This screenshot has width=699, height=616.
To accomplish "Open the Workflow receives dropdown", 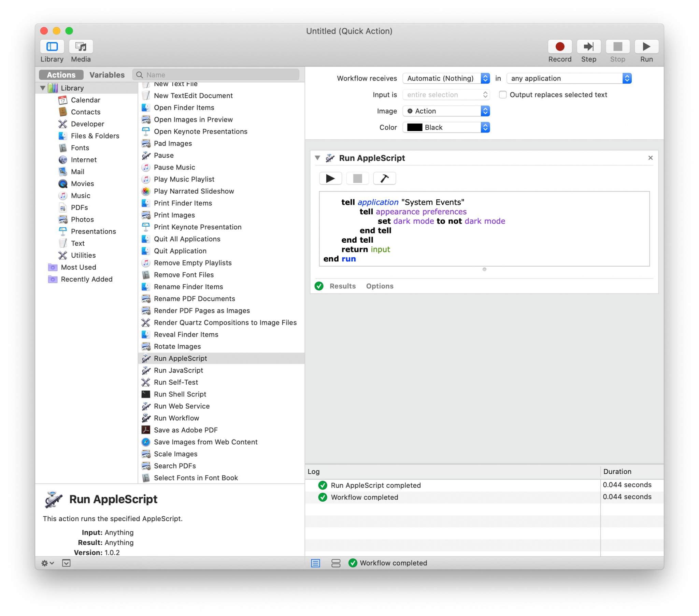I will 446,78.
